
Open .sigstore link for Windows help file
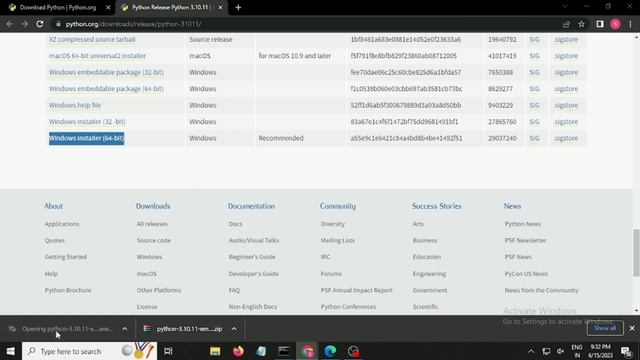[x=566, y=105]
